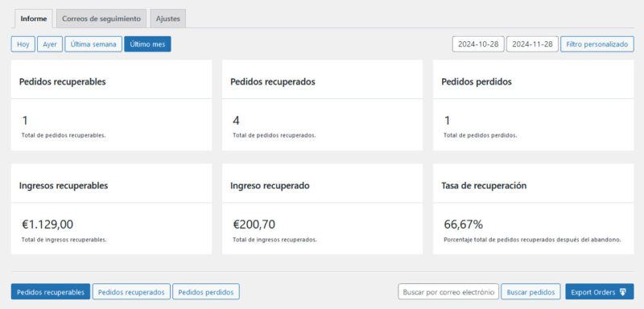The image size is (644, 309).
Task: Open the Informe tab
Action: pos(34,19)
